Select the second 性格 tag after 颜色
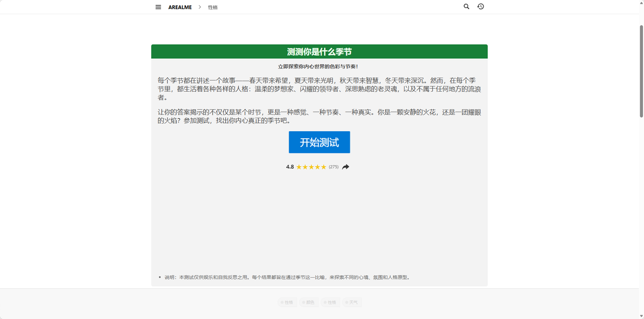The image size is (644, 319). click(330, 303)
